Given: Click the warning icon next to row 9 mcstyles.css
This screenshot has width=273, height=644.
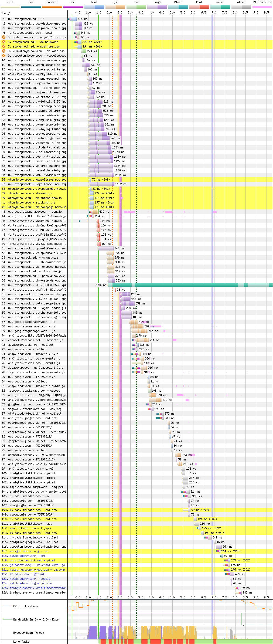Looking at the screenshot, I should click(4, 56).
